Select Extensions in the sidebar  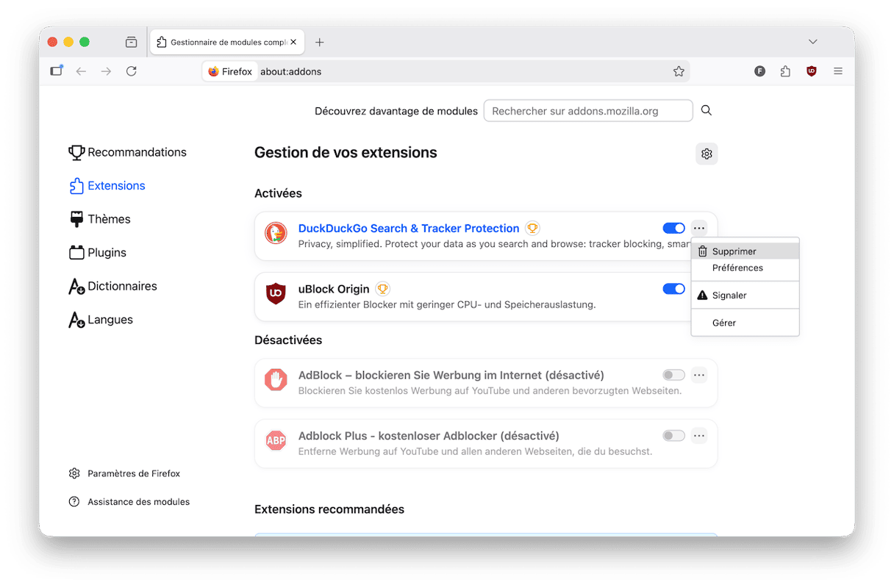(x=107, y=186)
